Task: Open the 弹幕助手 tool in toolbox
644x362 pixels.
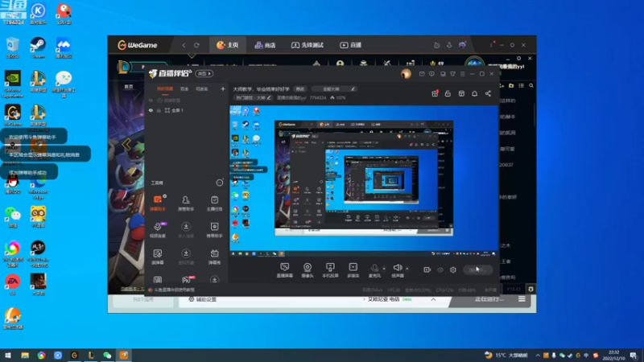Action: [158, 203]
